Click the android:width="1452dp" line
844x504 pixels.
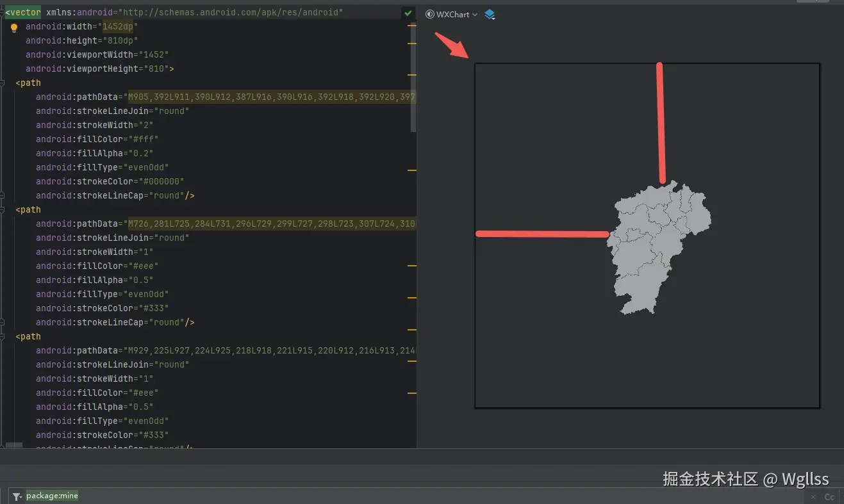(82, 26)
